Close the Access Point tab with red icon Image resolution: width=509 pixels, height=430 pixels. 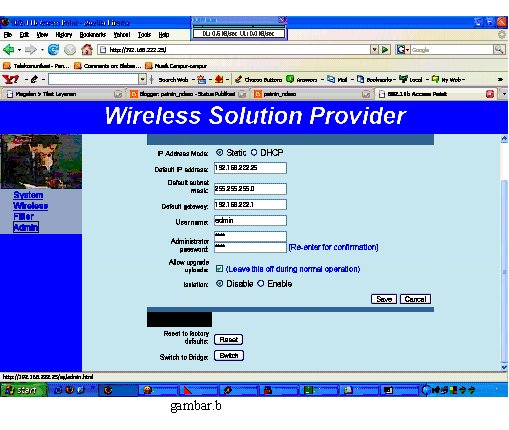click(x=490, y=94)
